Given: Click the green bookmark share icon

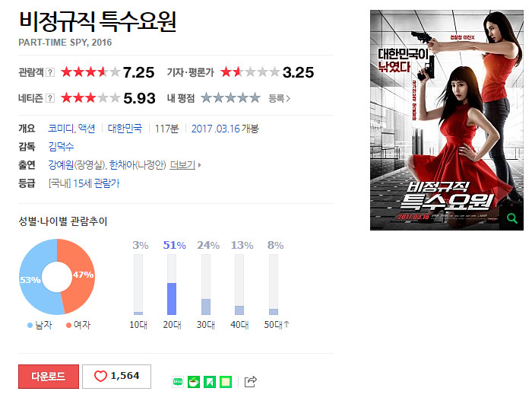Looking at the screenshot, I should [x=210, y=382].
